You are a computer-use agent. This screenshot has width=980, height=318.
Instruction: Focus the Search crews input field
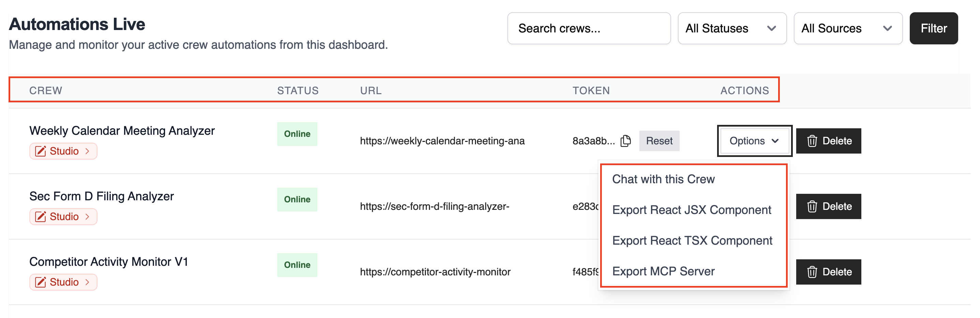tap(588, 29)
